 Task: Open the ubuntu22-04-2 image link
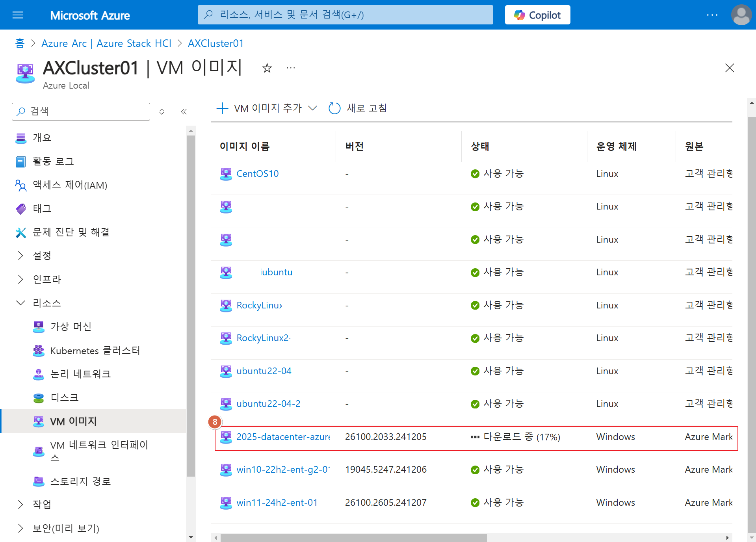tap(268, 404)
